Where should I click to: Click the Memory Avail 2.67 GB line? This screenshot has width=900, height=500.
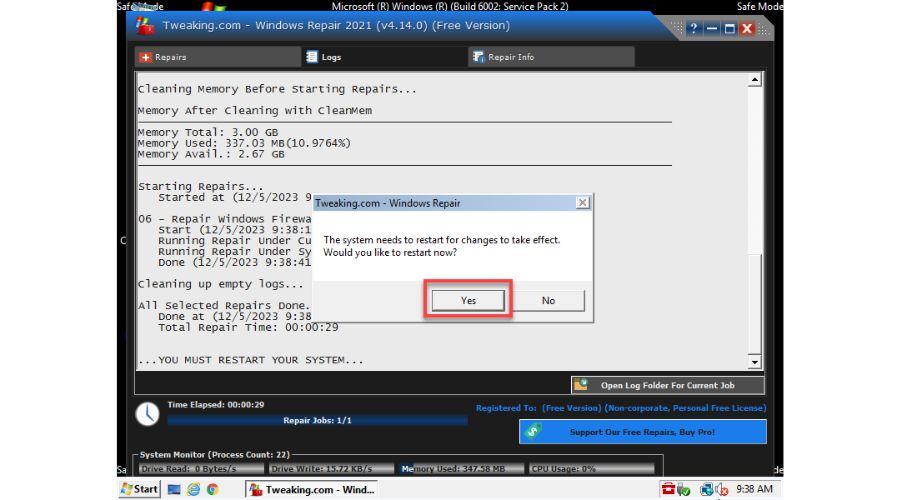211,154
